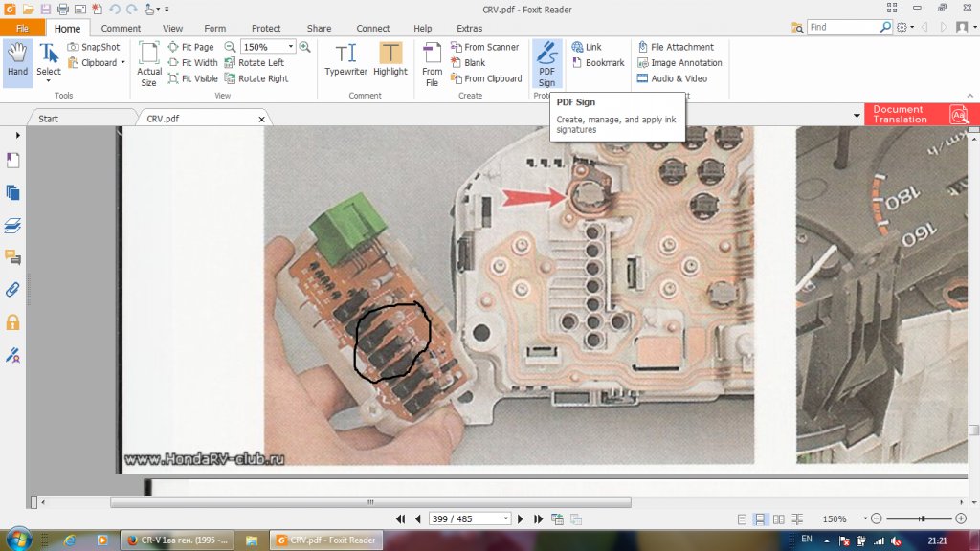Viewport: 980px width, 551px height.
Task: Insert Audio & Video
Action: pos(672,78)
